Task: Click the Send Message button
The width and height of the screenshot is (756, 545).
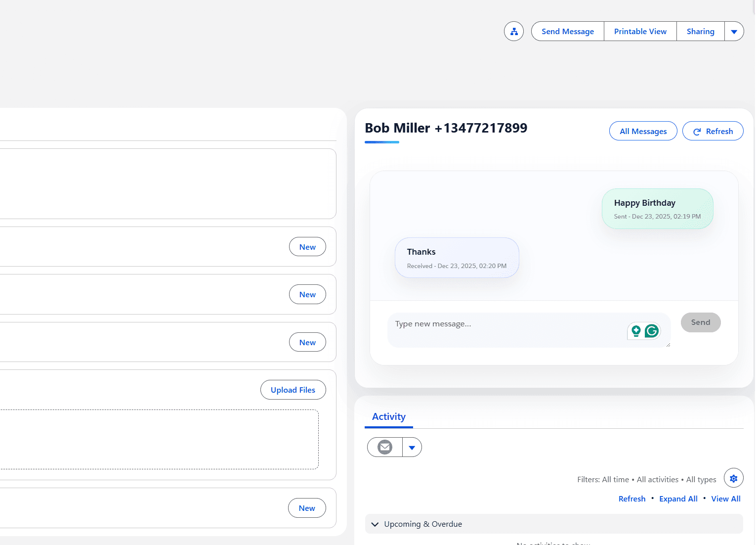Action: click(567, 31)
